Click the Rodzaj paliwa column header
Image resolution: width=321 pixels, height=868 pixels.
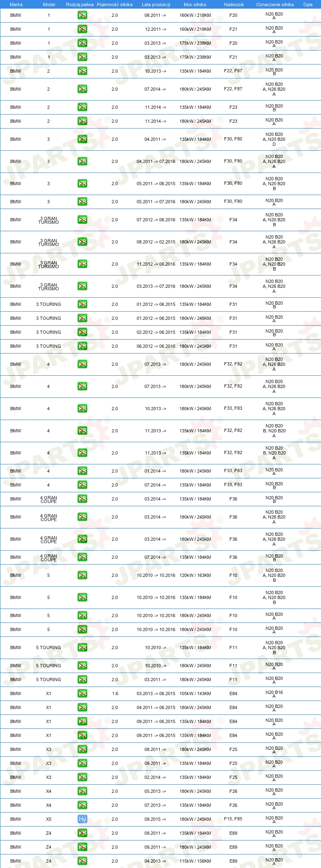[x=80, y=5]
